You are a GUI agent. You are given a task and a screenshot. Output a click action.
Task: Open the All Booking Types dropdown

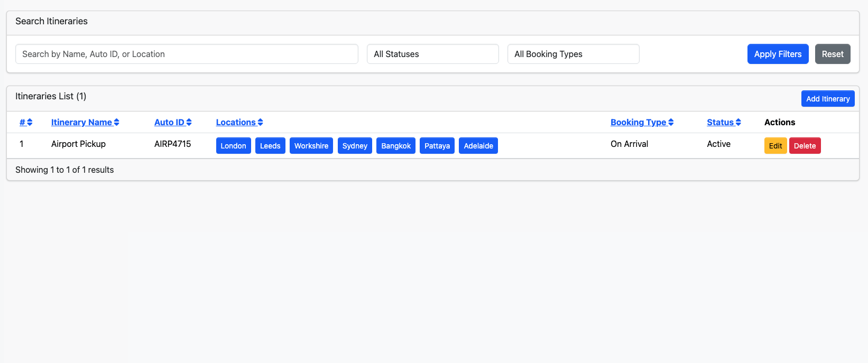pyautogui.click(x=574, y=54)
